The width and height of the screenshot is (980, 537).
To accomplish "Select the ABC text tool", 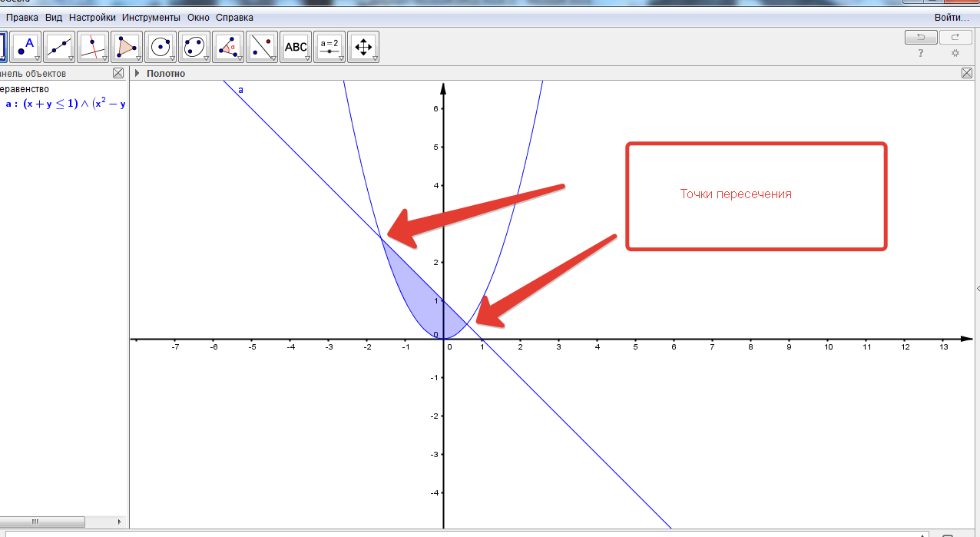I will pos(296,47).
